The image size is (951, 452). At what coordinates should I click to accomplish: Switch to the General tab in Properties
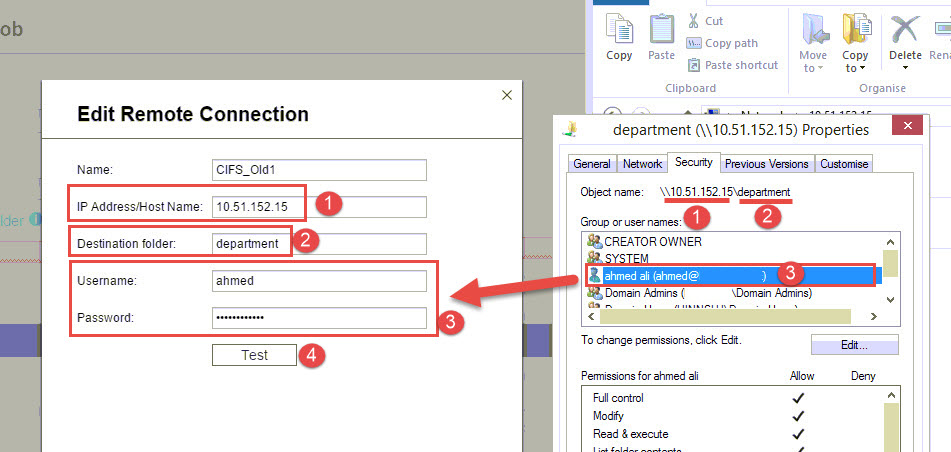(x=592, y=164)
